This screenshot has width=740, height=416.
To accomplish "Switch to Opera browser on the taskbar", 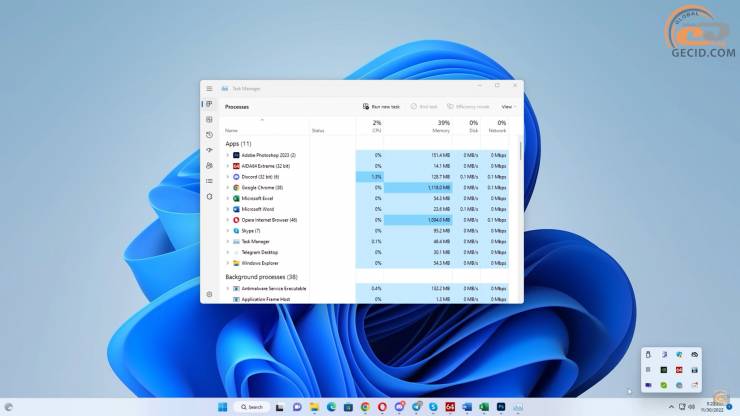I will [382, 407].
